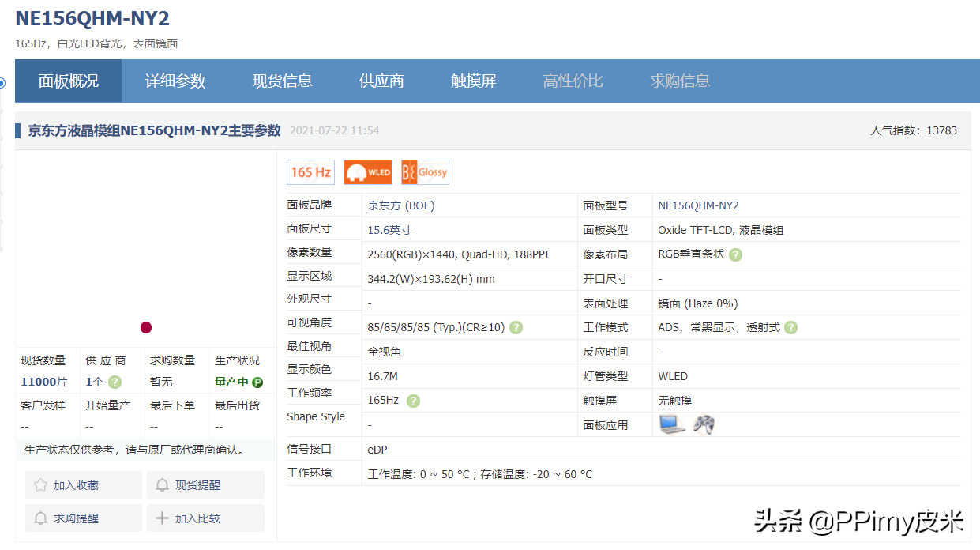
Task: Click the bell icon in 现货提醒
Action: click(162, 485)
